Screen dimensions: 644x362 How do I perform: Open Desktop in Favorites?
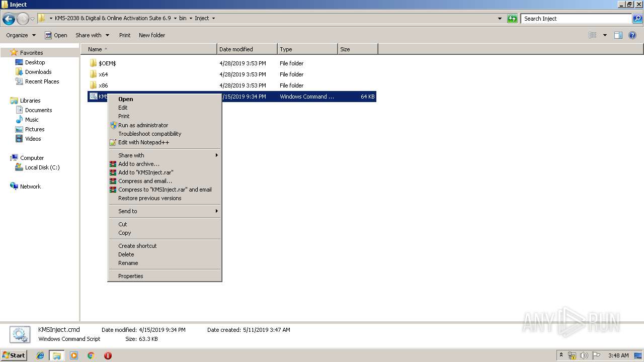[x=35, y=62]
